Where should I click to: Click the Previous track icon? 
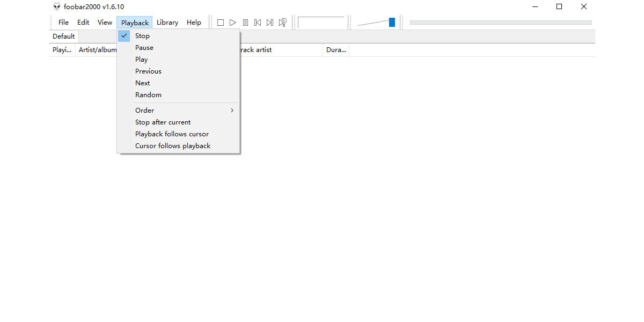click(x=258, y=22)
